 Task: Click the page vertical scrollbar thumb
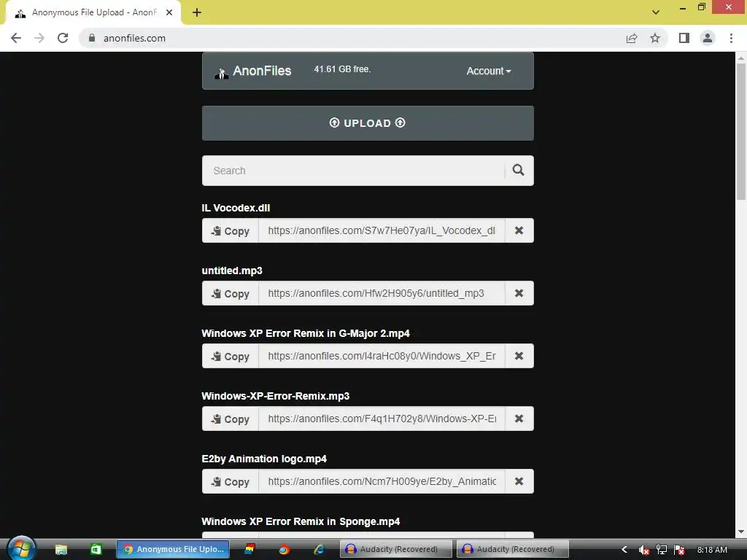(741, 131)
